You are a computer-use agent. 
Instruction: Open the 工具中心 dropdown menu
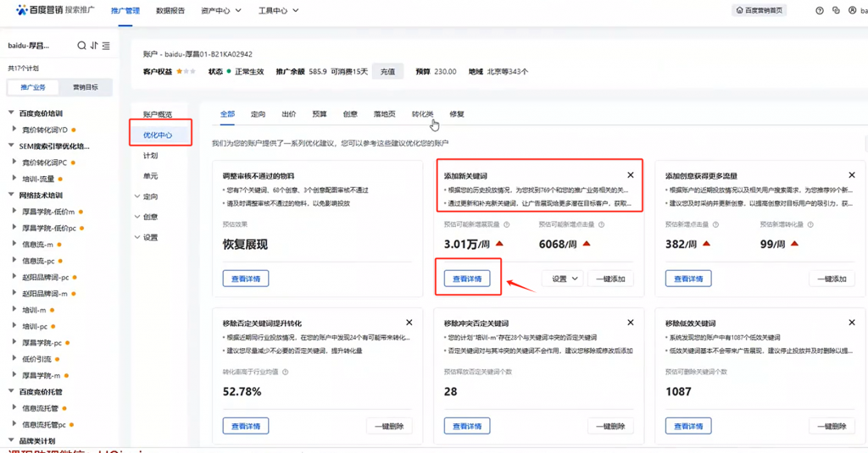pyautogui.click(x=278, y=10)
